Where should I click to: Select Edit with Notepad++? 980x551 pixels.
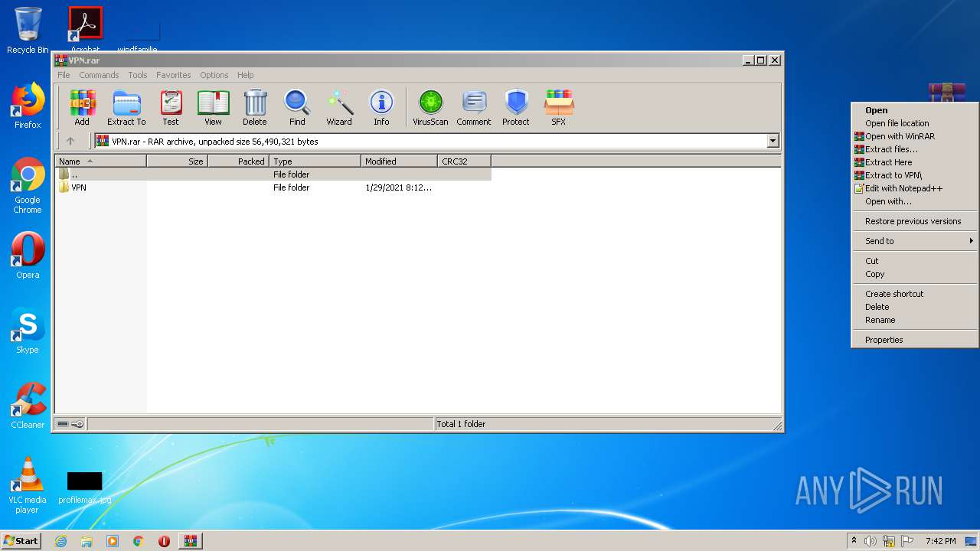915,188
